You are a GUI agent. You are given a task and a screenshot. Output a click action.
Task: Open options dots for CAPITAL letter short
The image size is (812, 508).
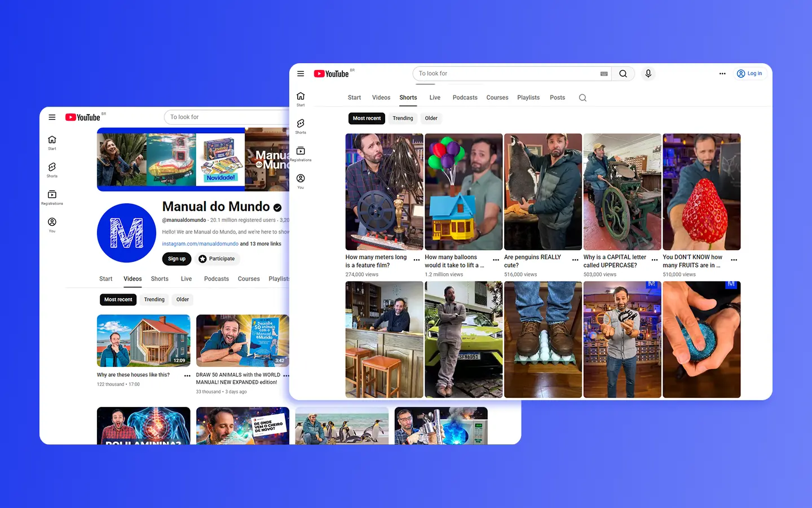tap(655, 260)
